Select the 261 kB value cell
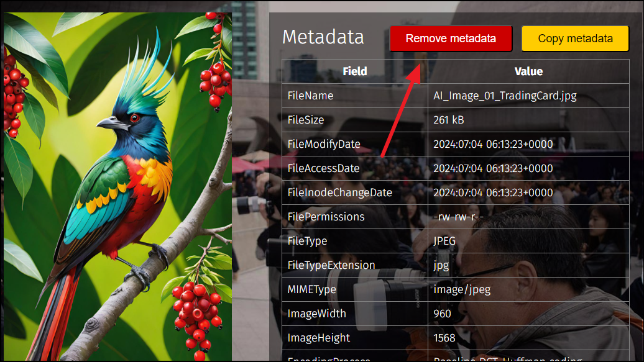 click(528, 120)
